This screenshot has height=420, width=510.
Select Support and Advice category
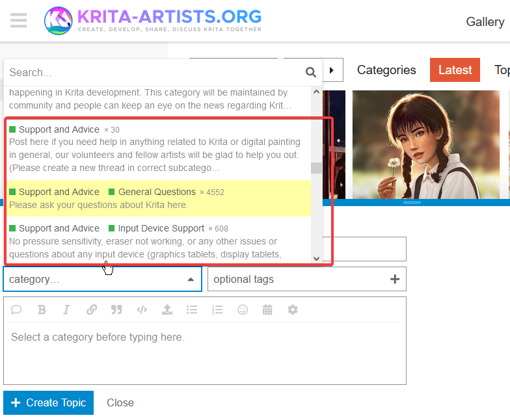pos(159,148)
